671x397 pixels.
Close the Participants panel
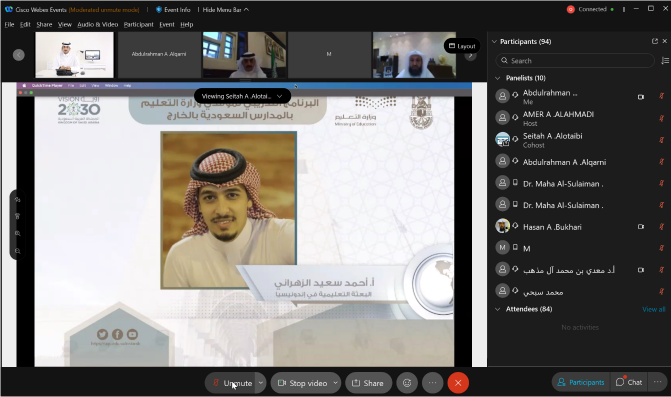tap(665, 41)
